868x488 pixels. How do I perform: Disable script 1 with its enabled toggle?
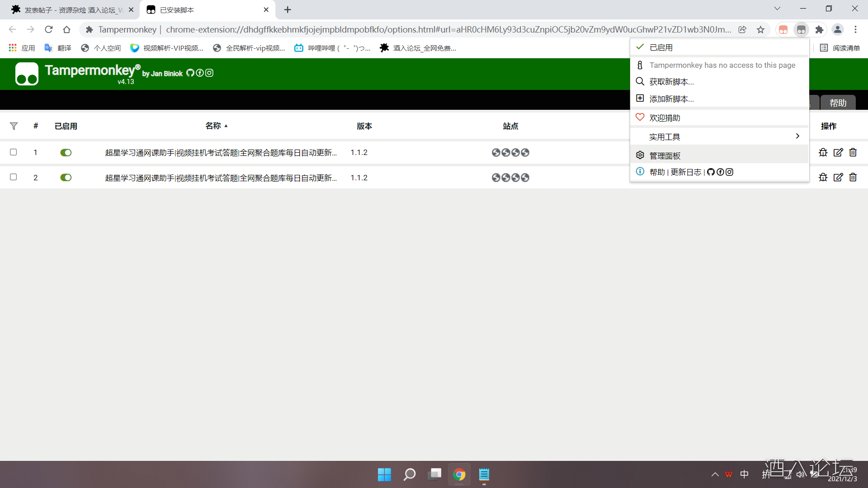coord(66,153)
